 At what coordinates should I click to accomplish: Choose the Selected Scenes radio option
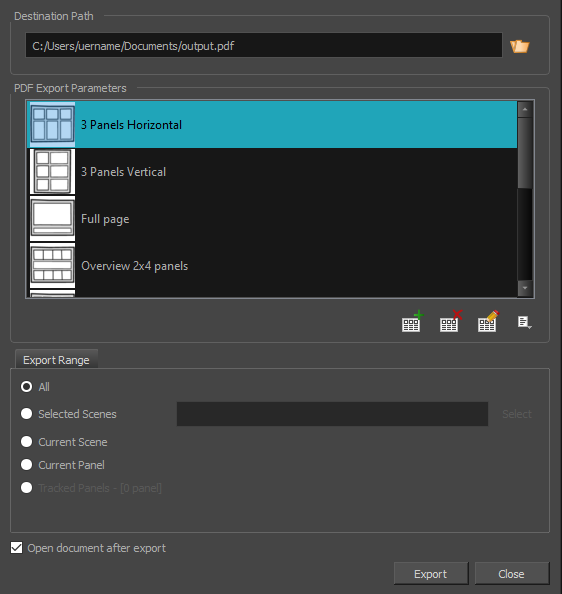coord(27,414)
